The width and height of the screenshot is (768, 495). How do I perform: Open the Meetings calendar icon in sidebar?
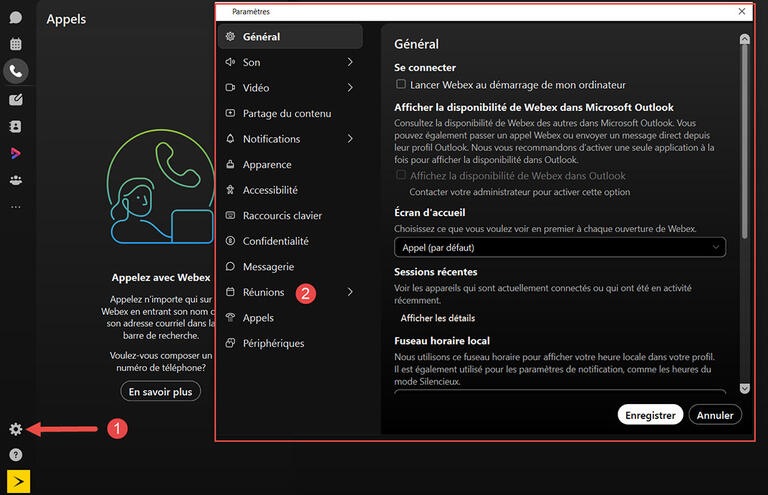point(15,44)
